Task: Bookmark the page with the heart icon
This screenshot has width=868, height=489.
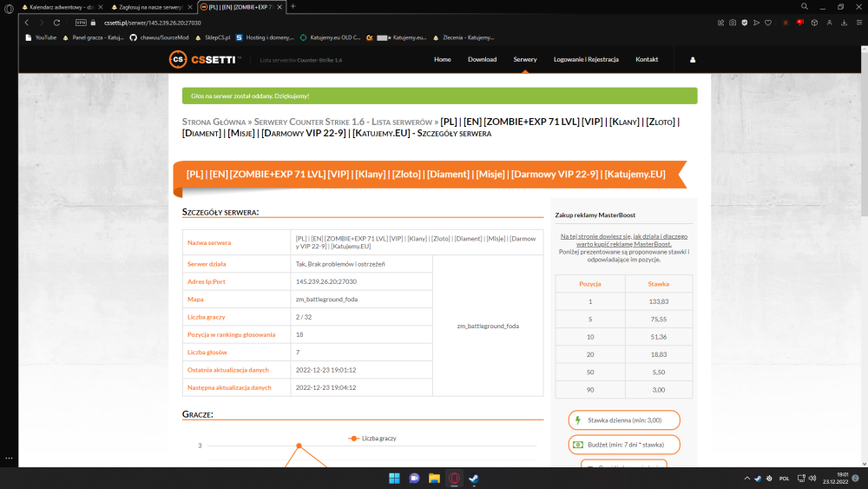Action: (x=768, y=23)
